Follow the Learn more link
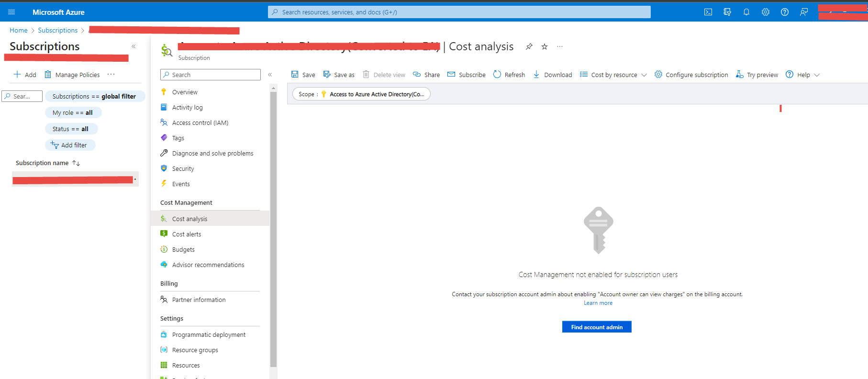The width and height of the screenshot is (868, 379). pyautogui.click(x=598, y=303)
